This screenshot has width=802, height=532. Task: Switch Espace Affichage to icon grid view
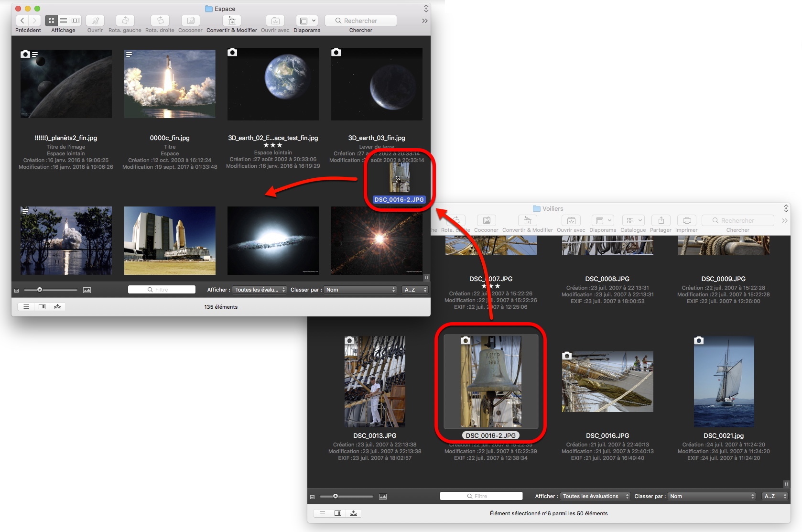(x=51, y=21)
